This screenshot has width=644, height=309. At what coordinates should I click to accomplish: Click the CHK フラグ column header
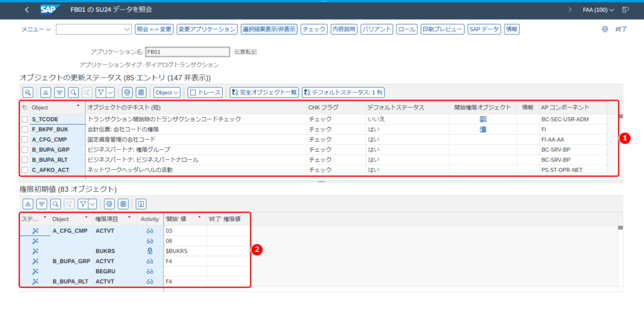(x=336, y=108)
